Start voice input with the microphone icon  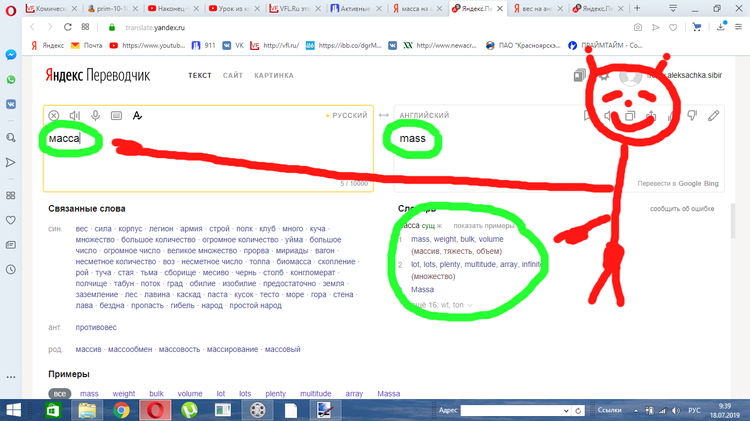point(95,115)
